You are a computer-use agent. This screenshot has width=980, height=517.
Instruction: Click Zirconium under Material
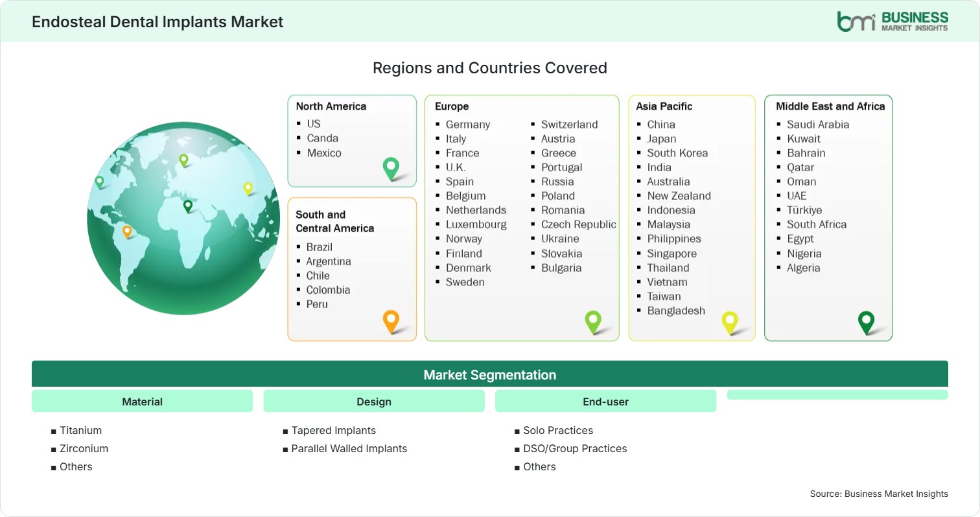pyautogui.click(x=84, y=448)
